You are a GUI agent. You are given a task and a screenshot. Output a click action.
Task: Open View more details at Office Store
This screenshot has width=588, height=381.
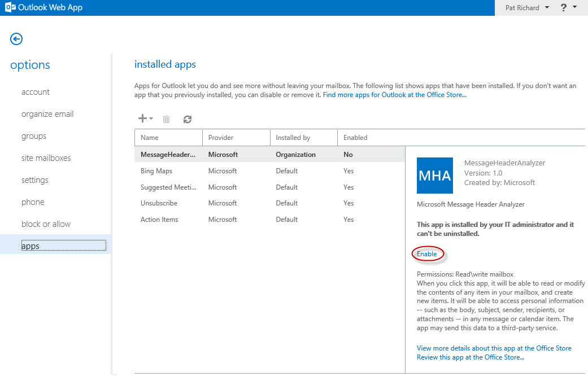click(494, 348)
